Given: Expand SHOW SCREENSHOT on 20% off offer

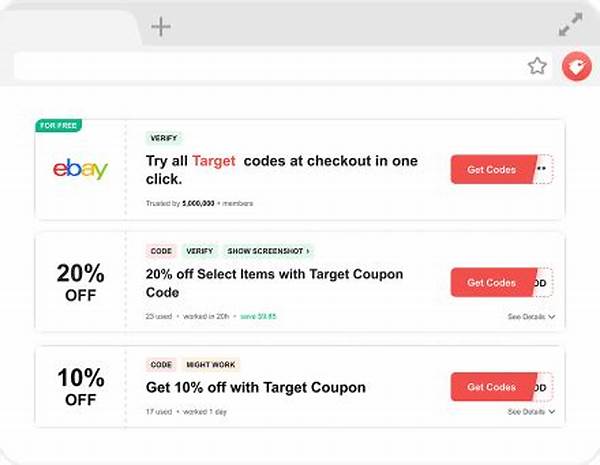Looking at the screenshot, I should coord(267,251).
